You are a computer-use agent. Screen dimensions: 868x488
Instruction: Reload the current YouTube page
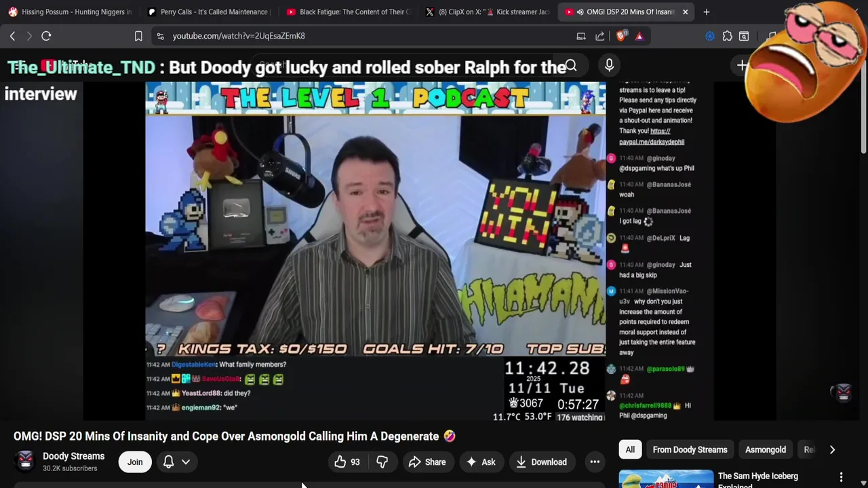pyautogui.click(x=46, y=36)
